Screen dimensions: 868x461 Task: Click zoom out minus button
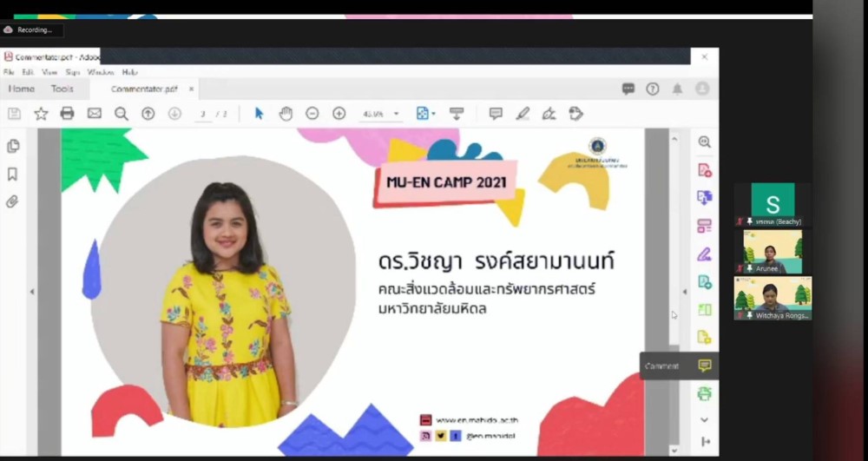[312, 114]
